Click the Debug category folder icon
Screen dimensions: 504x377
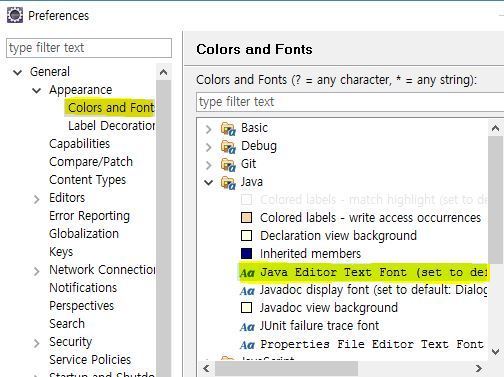point(228,147)
